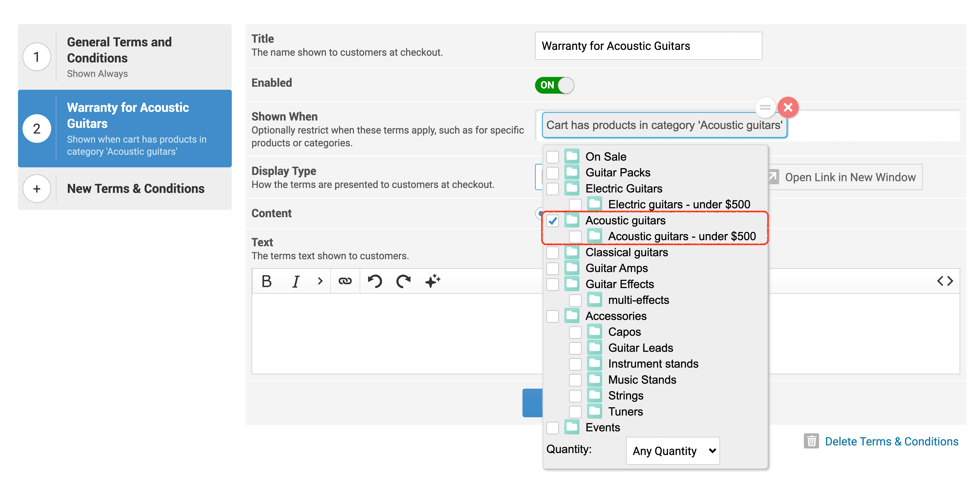Click the Bold formatting icon

pyautogui.click(x=267, y=281)
